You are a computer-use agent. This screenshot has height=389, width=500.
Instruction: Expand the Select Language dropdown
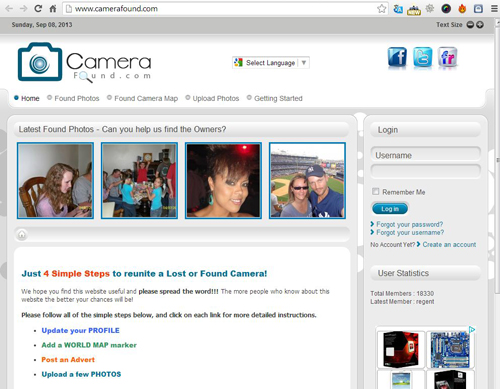tap(271, 63)
